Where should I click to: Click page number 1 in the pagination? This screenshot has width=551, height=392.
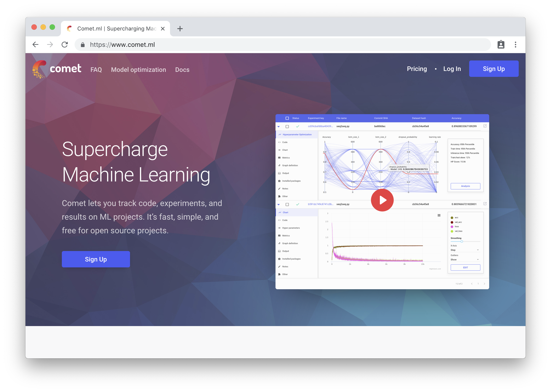[478, 284]
